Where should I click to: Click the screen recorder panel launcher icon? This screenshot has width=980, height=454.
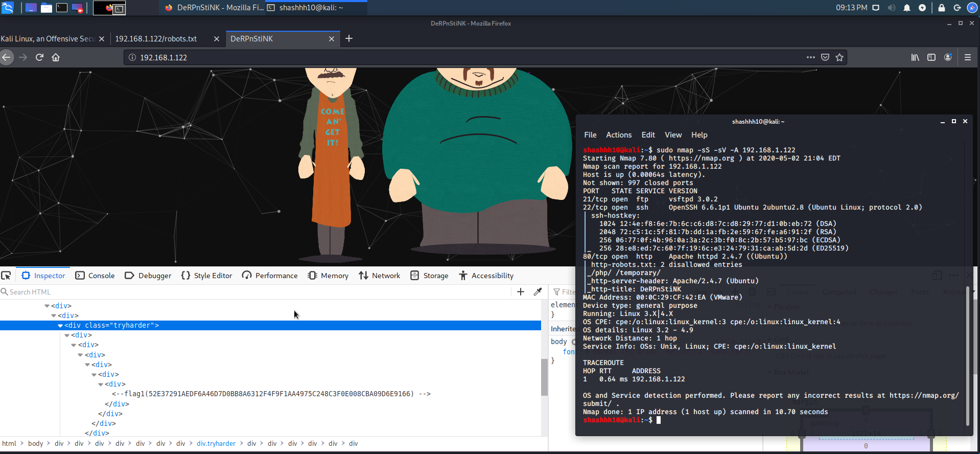(78, 8)
